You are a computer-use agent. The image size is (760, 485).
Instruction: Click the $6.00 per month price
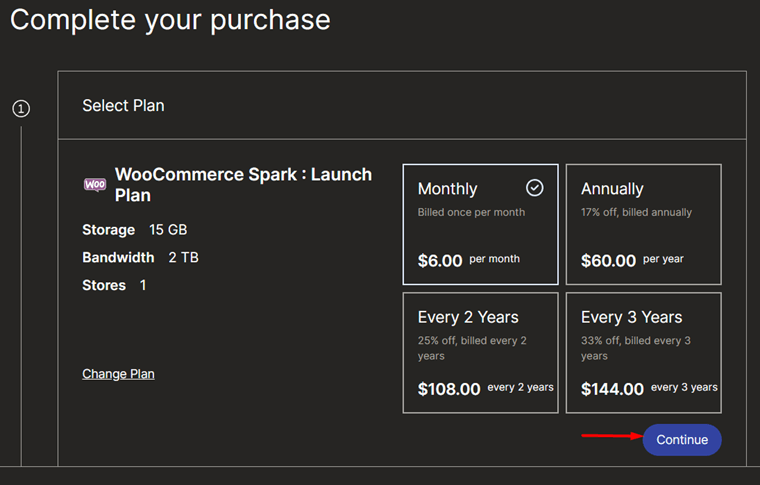469,261
